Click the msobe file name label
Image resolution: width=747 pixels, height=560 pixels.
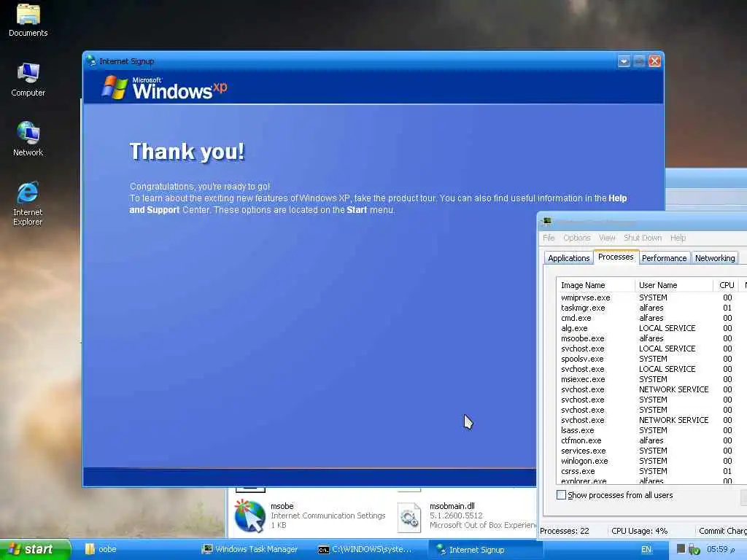pyautogui.click(x=282, y=506)
